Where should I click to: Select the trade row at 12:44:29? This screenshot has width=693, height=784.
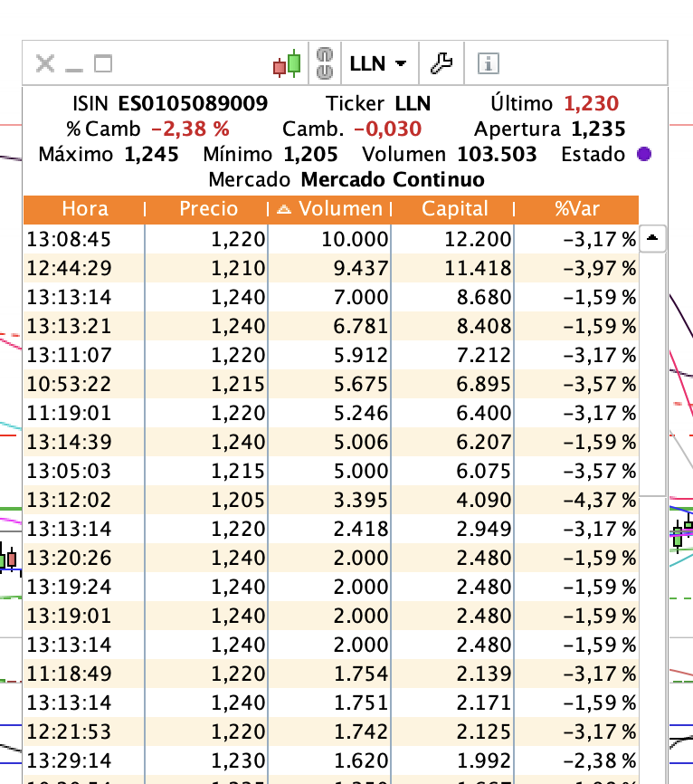click(331, 268)
